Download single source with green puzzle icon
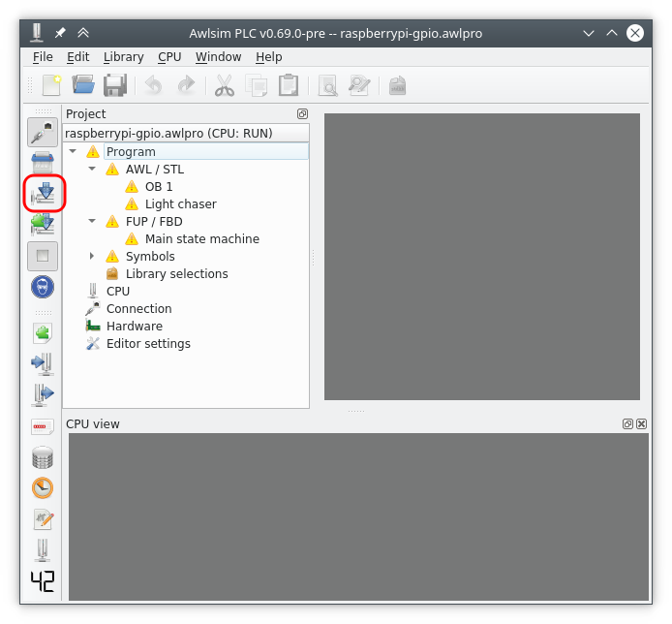672x624 pixels. coord(43,224)
